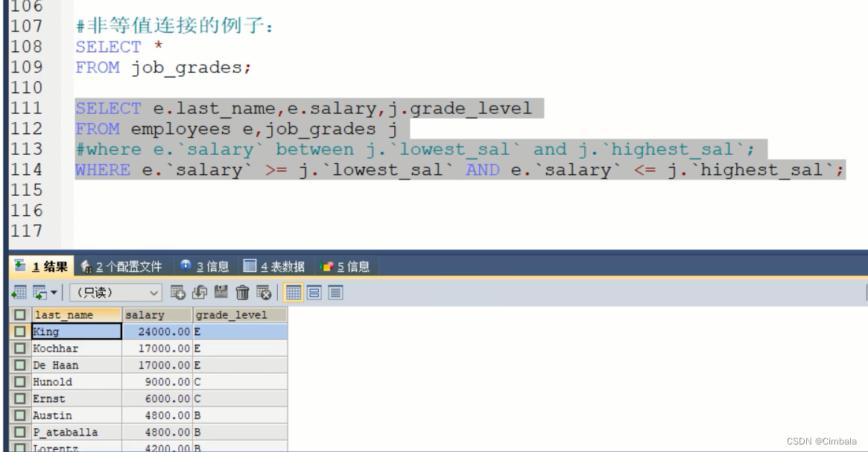The width and height of the screenshot is (868, 452).
Task: Open the arrow beside the copy result icon
Action: click(x=54, y=292)
